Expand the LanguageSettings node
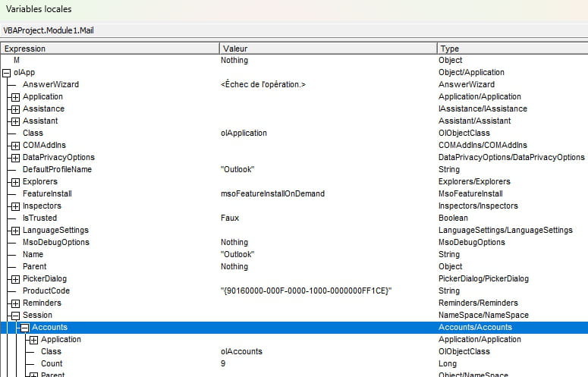588x377 pixels. click(15, 231)
